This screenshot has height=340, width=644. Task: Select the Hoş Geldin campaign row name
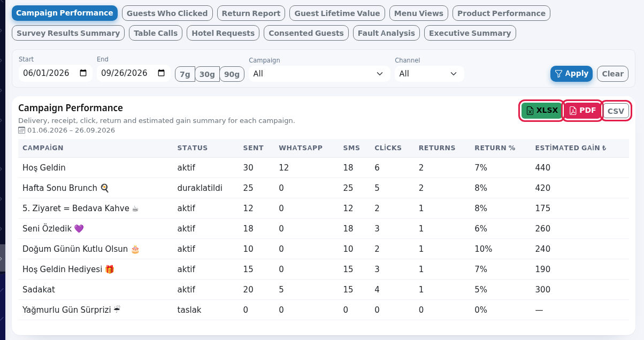point(44,168)
